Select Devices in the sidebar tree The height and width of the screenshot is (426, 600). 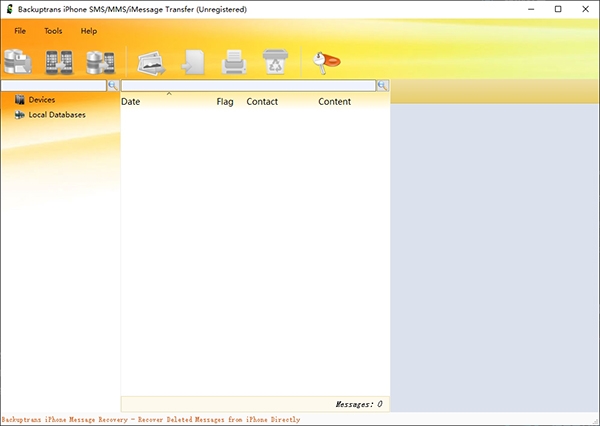(42, 100)
